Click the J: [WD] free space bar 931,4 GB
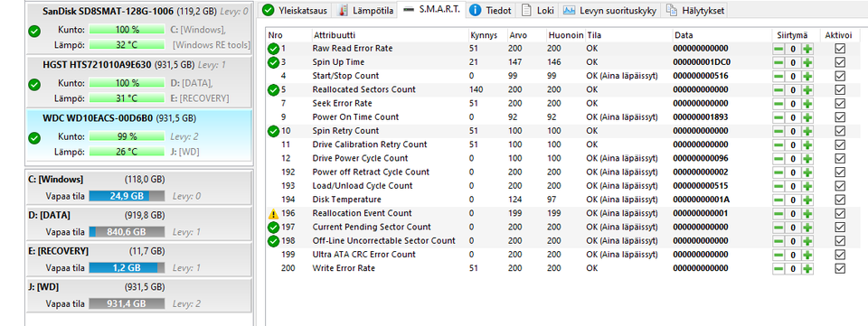 [127, 303]
